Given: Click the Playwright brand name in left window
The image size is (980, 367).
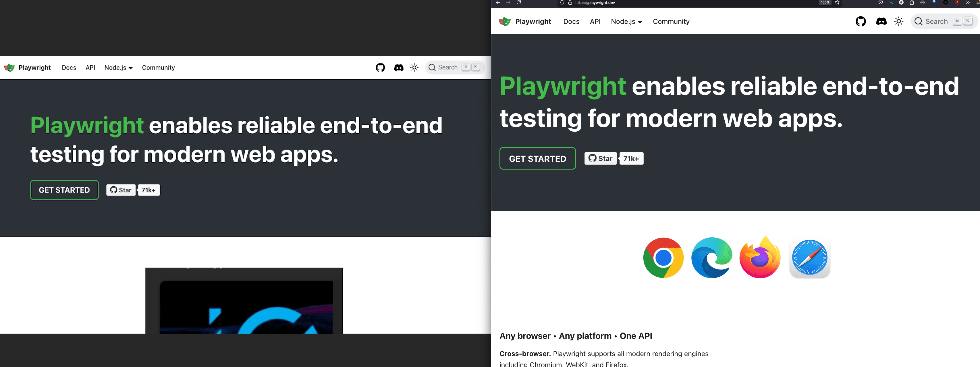Looking at the screenshot, I should (35, 67).
